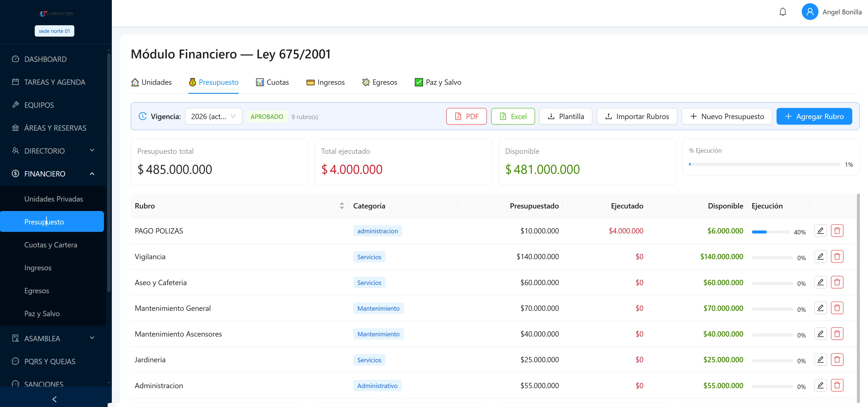Viewport: 868px width, 407px height.
Task: Click Importar Rubros
Action: pyautogui.click(x=637, y=116)
